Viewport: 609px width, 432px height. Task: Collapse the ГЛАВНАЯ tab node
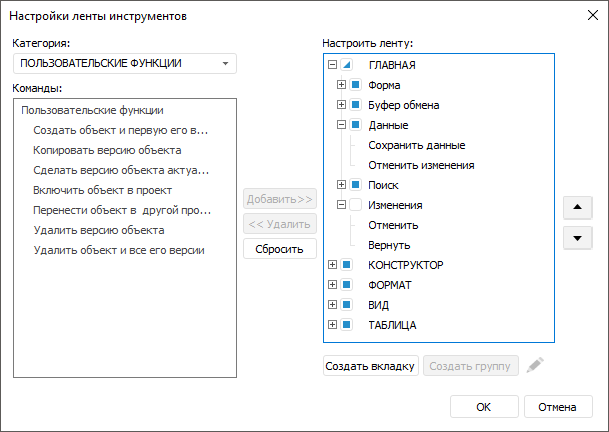[x=332, y=65]
